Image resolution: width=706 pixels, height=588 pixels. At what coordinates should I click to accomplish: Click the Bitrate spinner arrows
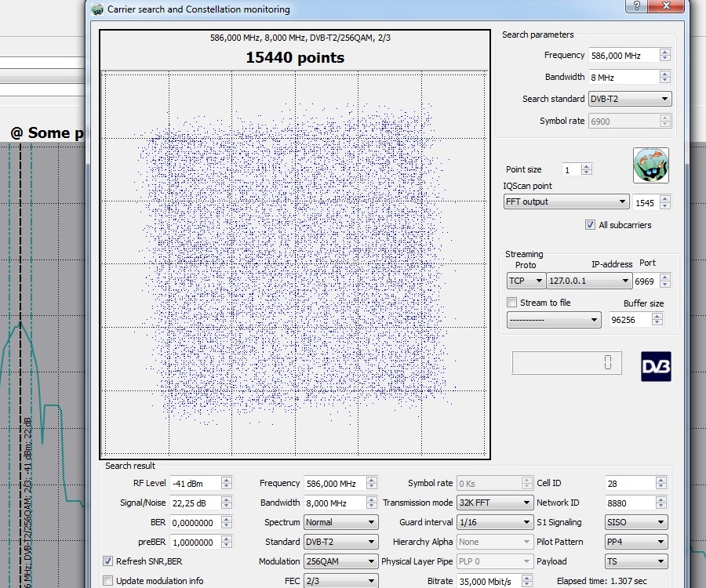click(x=527, y=581)
